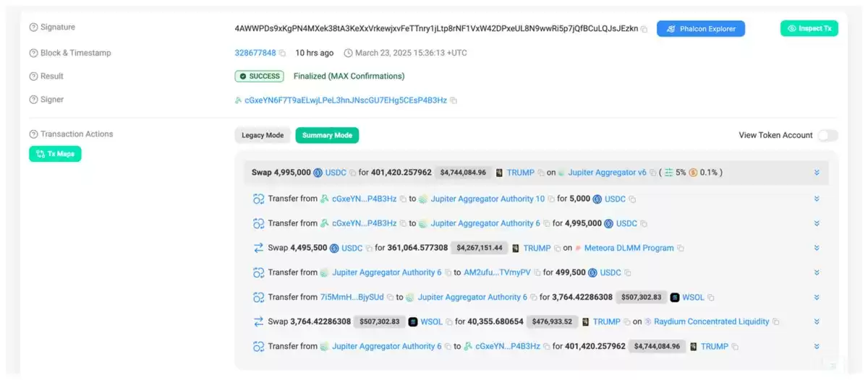Click the Inspect Tx button
868x380 pixels.
809,28
